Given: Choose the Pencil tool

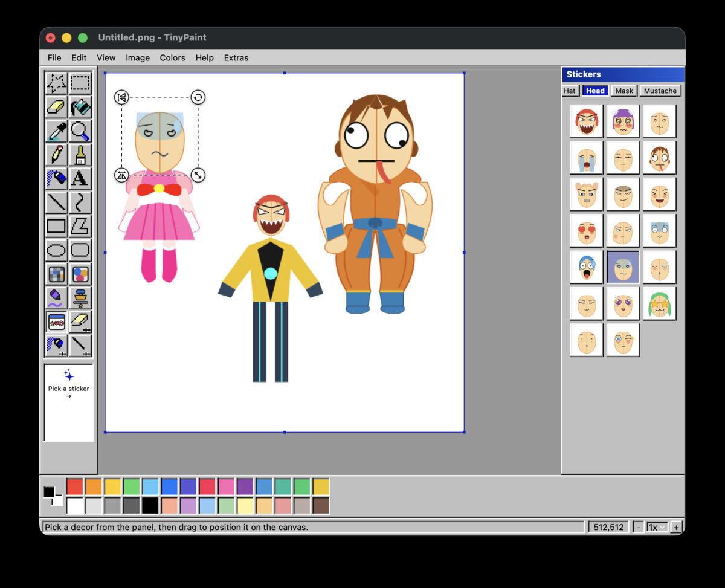Looking at the screenshot, I should (56, 155).
